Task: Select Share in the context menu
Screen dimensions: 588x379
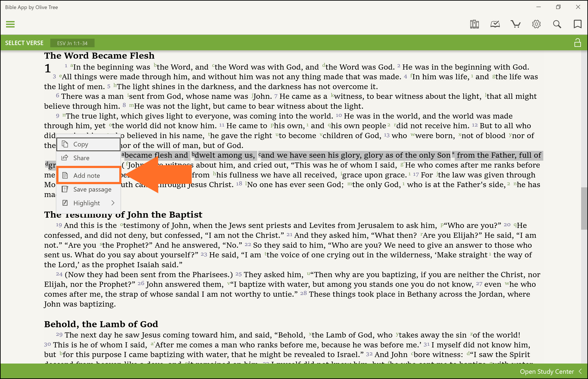Action: (x=88, y=158)
